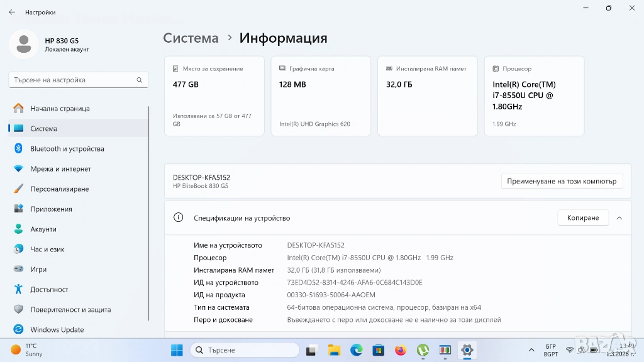Collapse the Спецификации на устройство section

pyautogui.click(x=619, y=218)
